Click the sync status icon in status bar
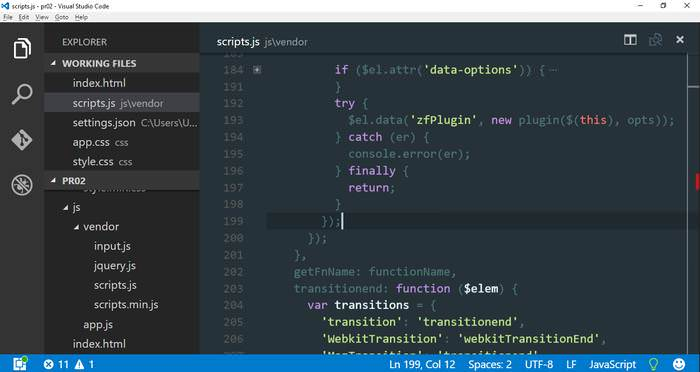700x372 pixels. coord(19,364)
